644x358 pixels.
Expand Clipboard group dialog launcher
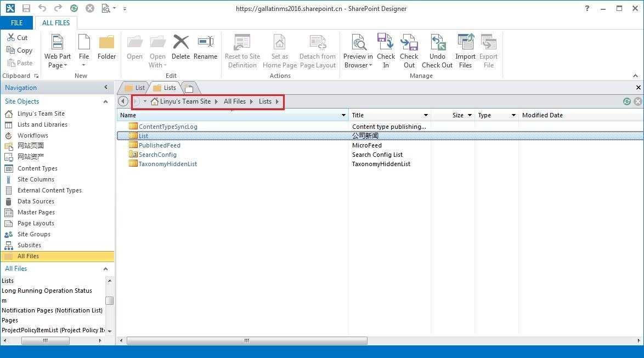point(37,76)
